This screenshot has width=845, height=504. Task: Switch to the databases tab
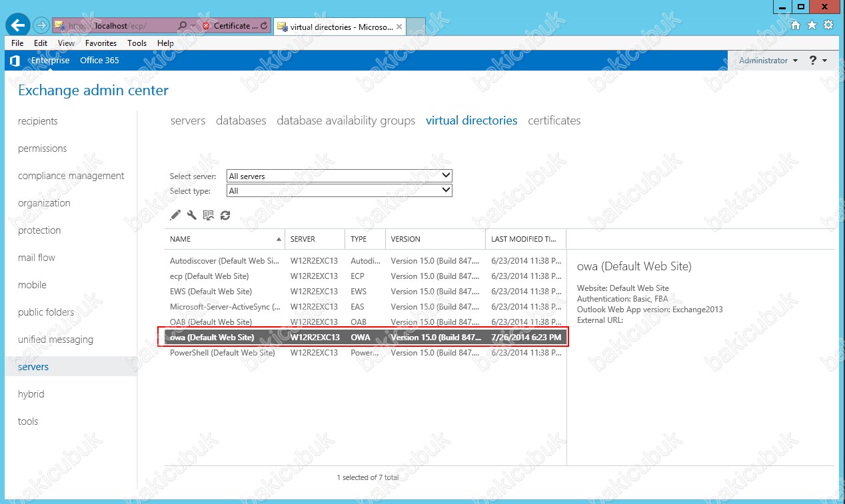241,121
